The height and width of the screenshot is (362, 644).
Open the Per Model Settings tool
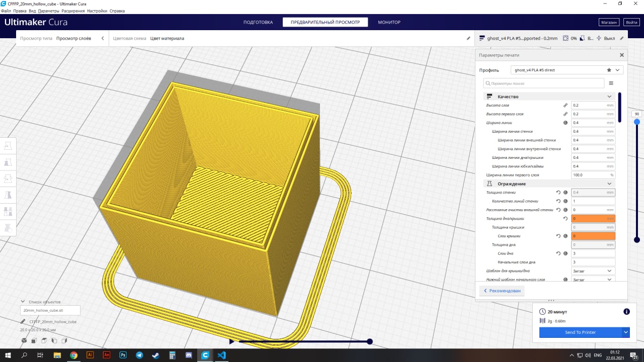pyautogui.click(x=8, y=211)
